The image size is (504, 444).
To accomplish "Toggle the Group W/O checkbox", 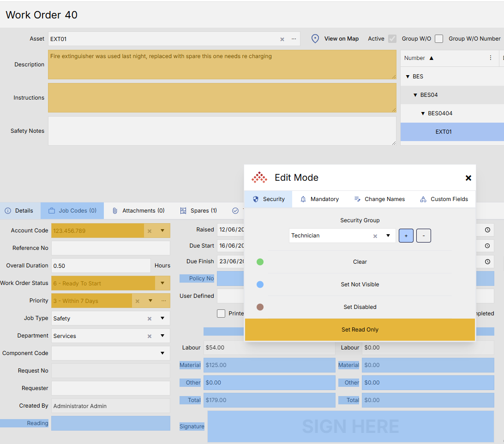I will coord(439,39).
